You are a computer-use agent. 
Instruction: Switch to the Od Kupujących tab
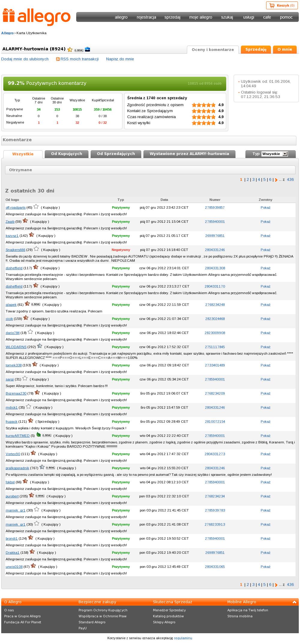67,154
